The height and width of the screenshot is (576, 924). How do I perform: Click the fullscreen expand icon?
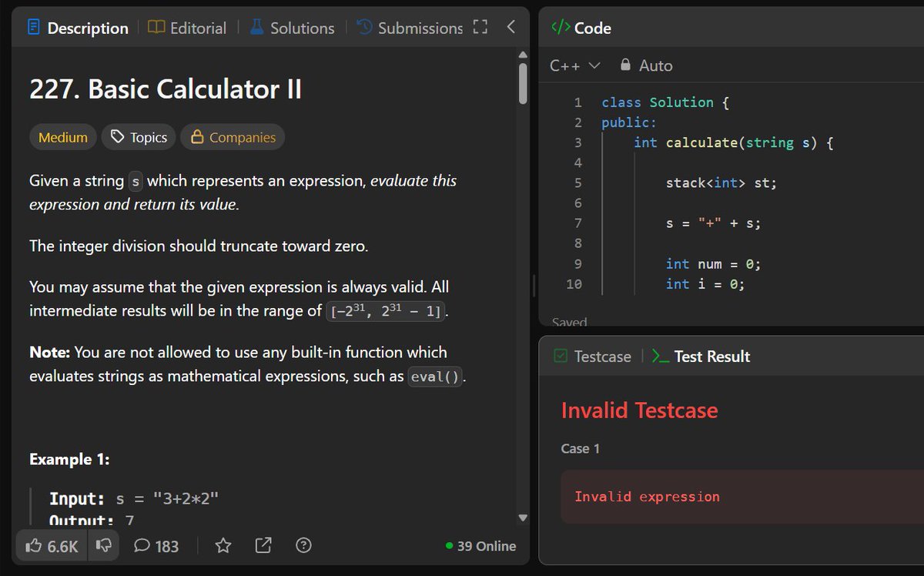point(480,28)
